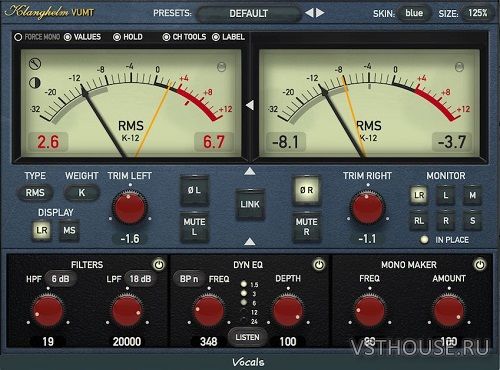This screenshot has width=500, height=370.
Task: Monitor the LR stereo signal
Action: point(419,195)
